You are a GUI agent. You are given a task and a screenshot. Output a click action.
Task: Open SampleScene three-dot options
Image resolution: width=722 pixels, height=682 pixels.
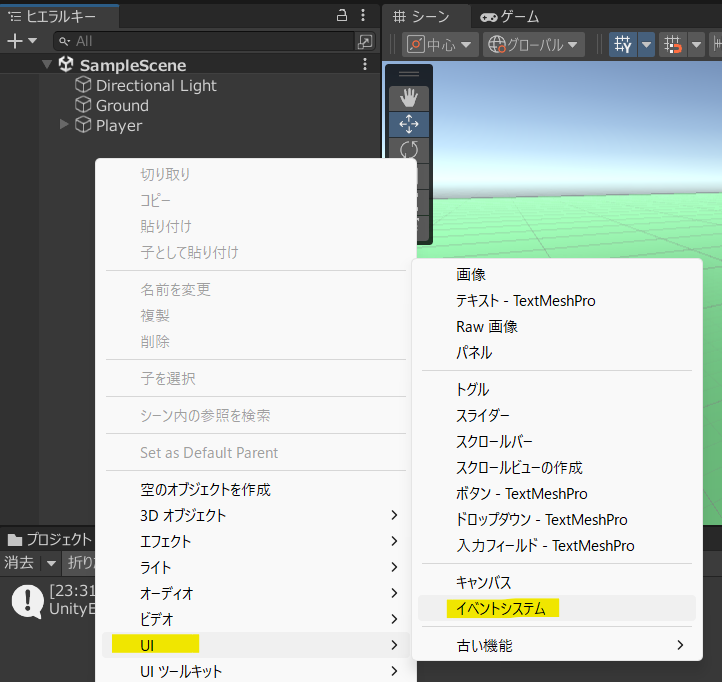point(365,64)
